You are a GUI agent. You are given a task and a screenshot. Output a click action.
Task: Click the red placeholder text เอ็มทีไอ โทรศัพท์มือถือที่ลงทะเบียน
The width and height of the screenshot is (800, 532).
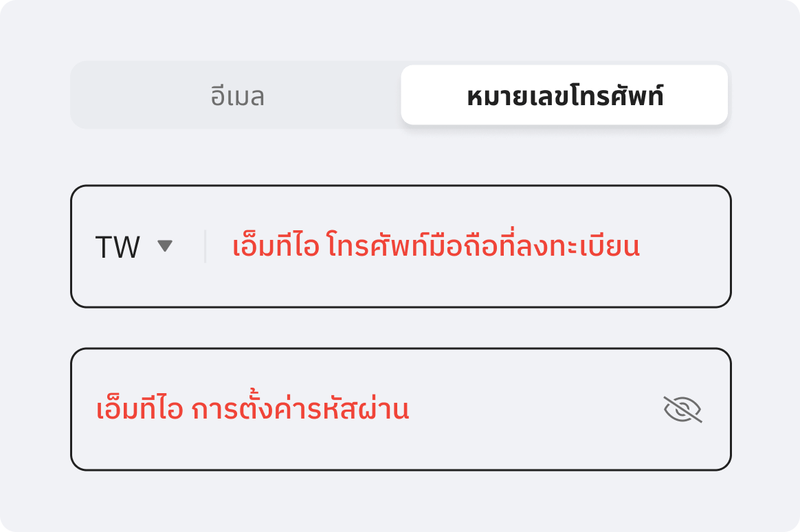pyautogui.click(x=436, y=246)
